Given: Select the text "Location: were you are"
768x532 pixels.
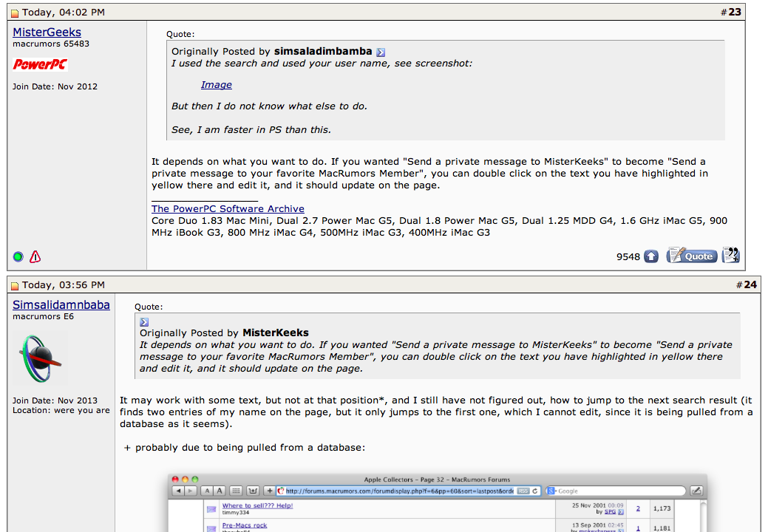Looking at the screenshot, I should (x=61, y=410).
